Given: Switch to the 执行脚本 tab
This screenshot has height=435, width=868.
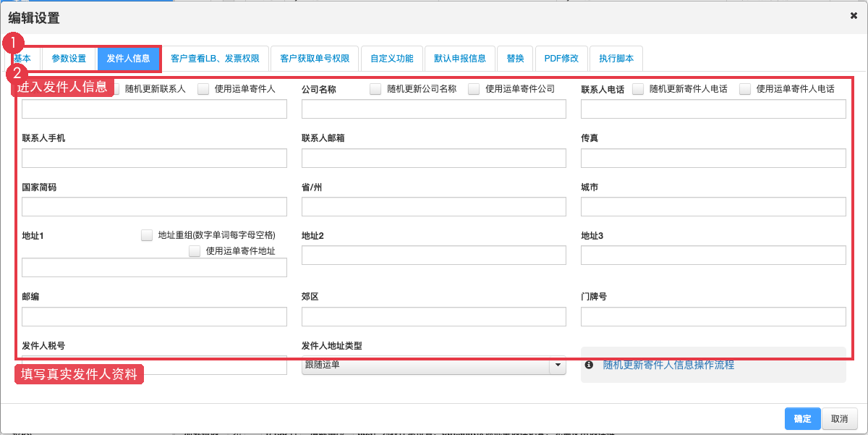Looking at the screenshot, I should (x=616, y=59).
